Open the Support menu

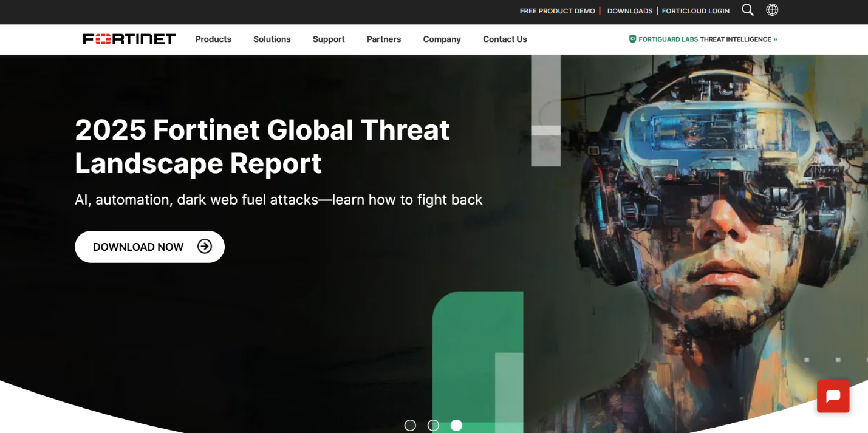pos(329,39)
